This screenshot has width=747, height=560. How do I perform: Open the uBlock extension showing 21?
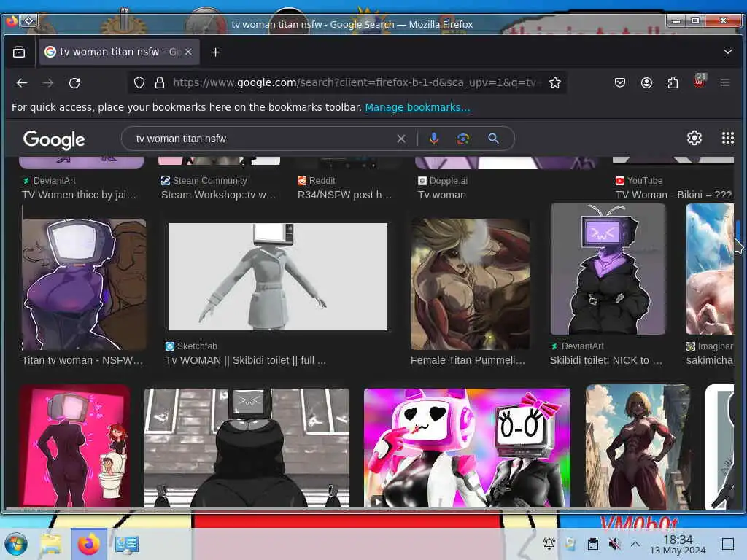pos(700,82)
